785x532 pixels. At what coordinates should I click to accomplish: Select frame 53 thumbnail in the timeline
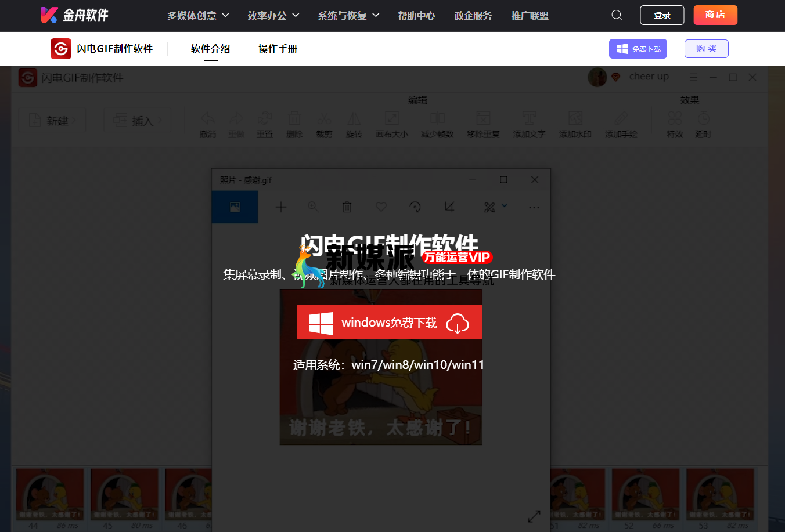pos(720,495)
